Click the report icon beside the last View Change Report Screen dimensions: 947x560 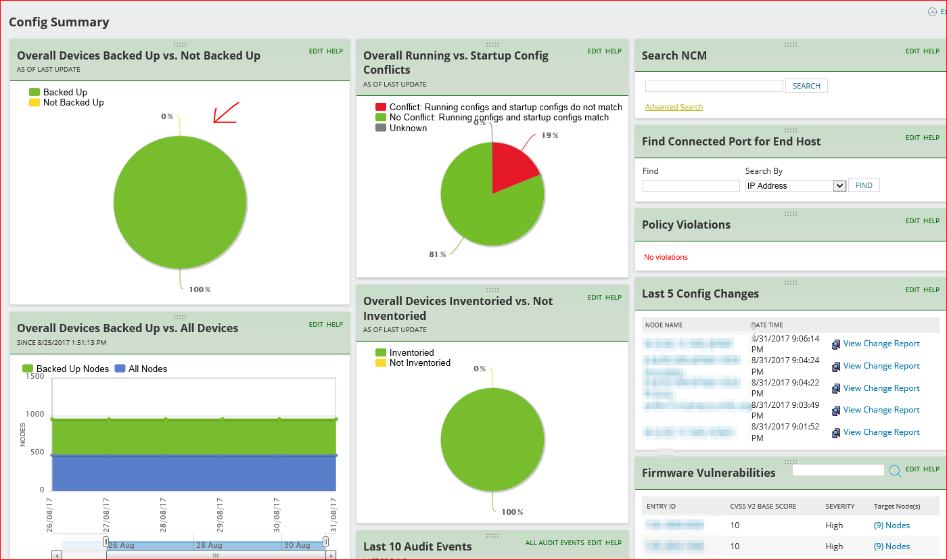tap(836, 433)
